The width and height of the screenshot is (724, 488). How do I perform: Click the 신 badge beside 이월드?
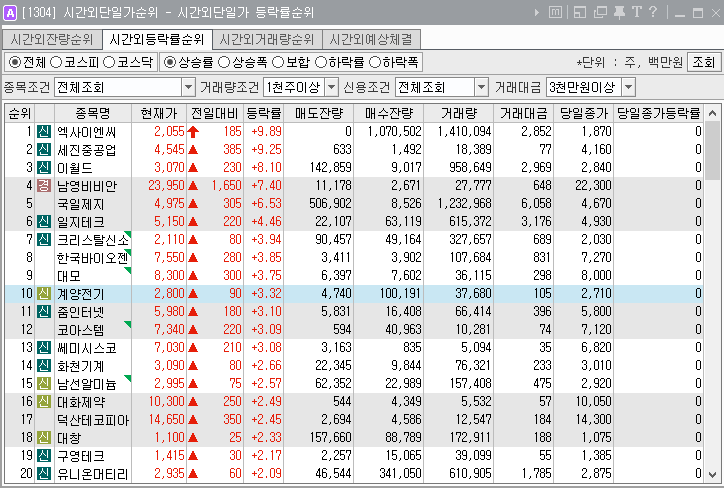(44, 168)
